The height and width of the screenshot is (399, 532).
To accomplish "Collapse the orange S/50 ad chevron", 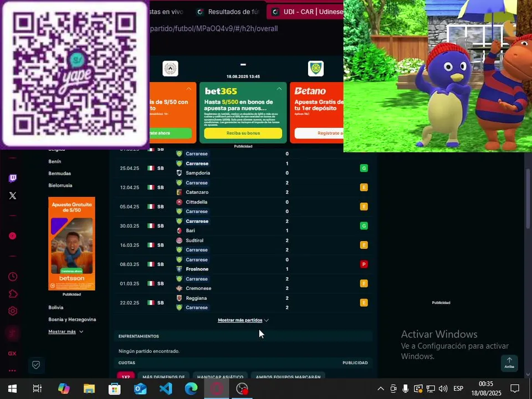I will coord(188,89).
